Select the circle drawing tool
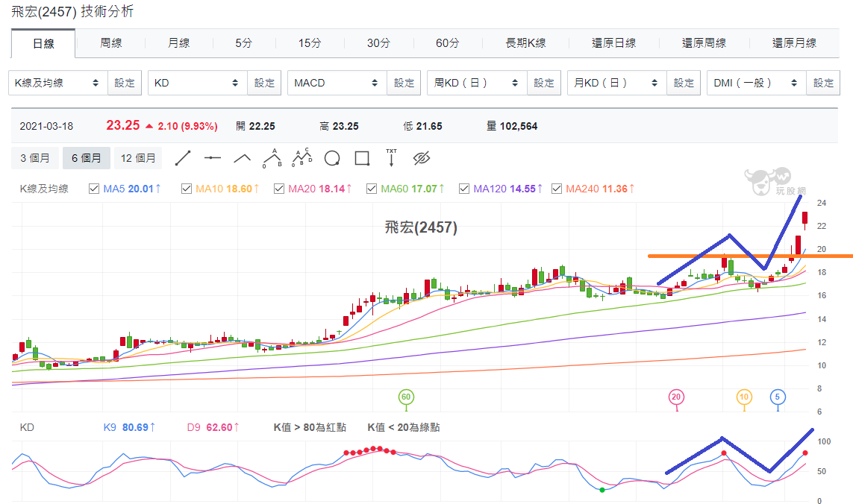This screenshot has width=853, height=504. [x=332, y=158]
